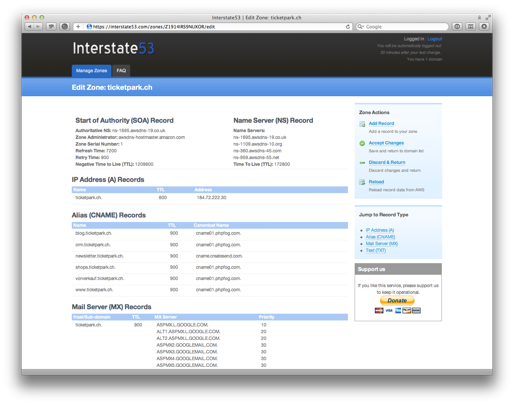This screenshot has height=405, width=514.
Task: Click name server ns-959.awsdns-55.net
Action: pos(256,157)
